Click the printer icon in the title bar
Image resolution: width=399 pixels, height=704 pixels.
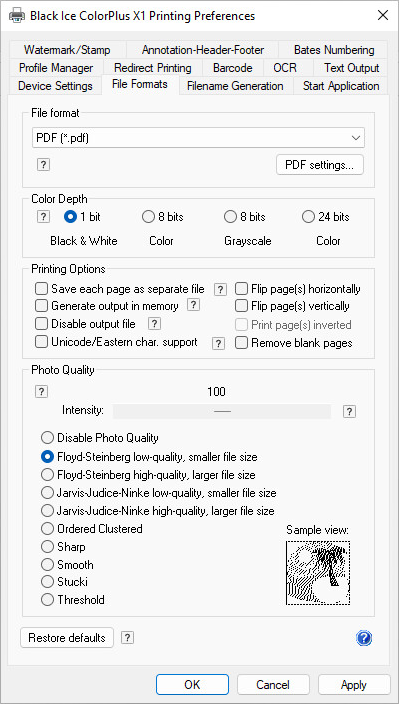pyautogui.click(x=17, y=16)
